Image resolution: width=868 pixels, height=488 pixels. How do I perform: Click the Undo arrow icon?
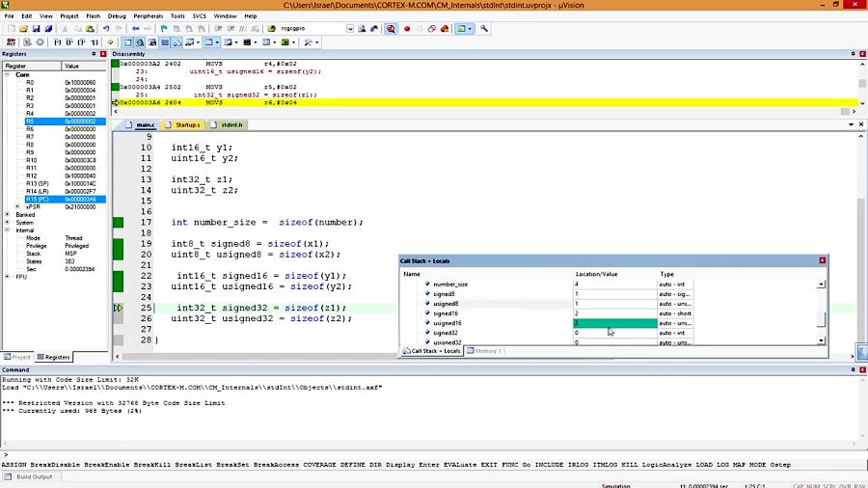pyautogui.click(x=105, y=29)
